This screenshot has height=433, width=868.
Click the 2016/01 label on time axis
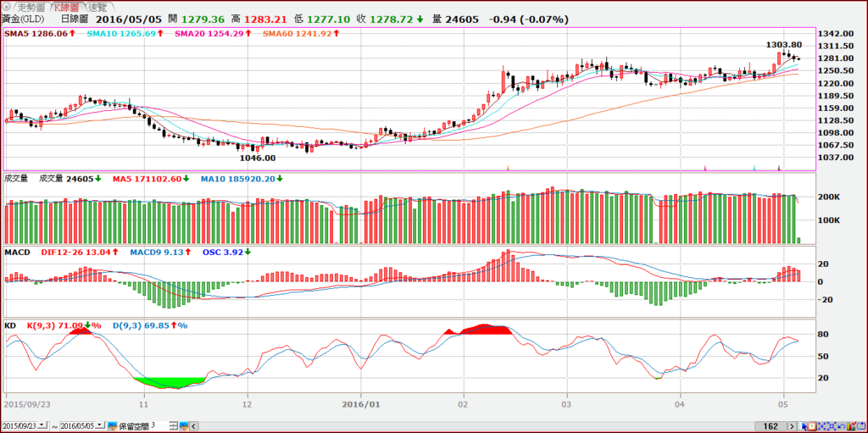362,405
